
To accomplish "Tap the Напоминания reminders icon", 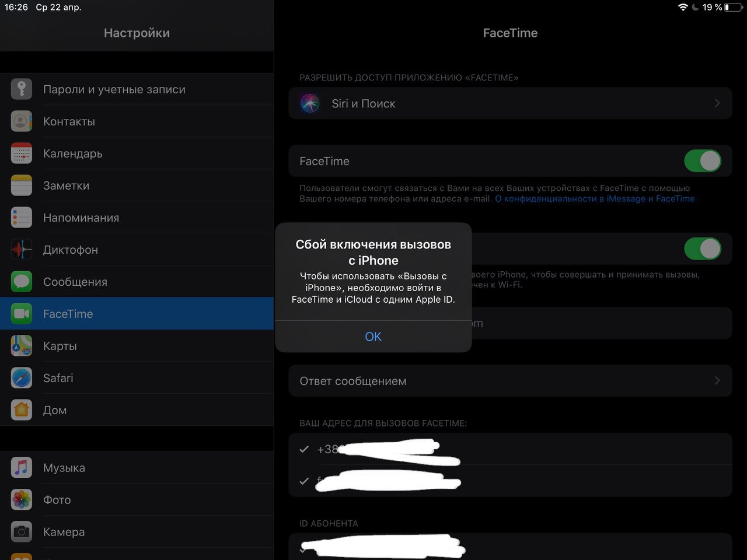I will point(22,218).
